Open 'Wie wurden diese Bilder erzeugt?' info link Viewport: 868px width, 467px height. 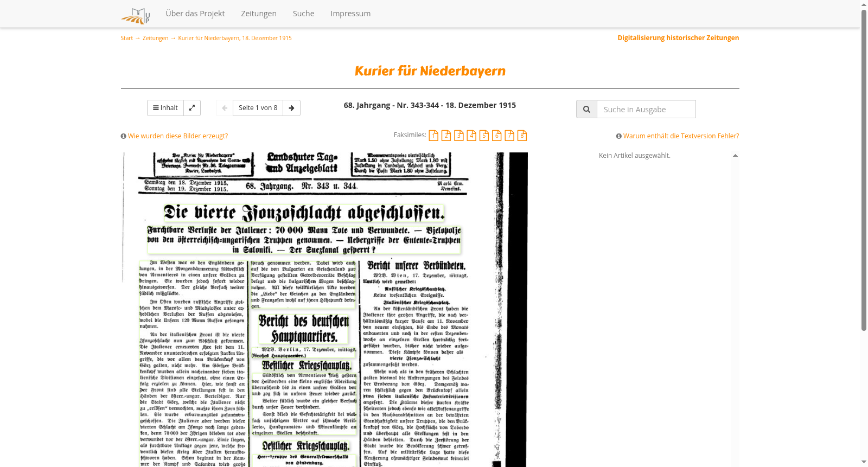point(178,136)
